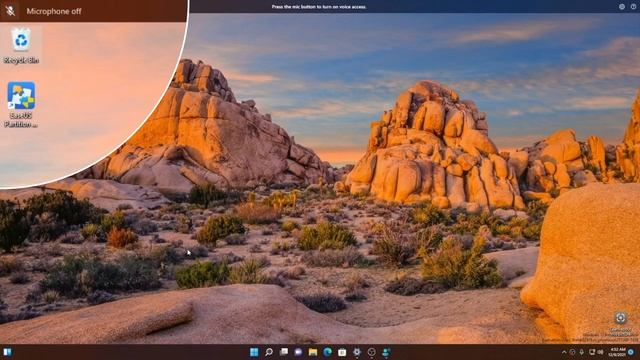Open the notification badge beside the clock
The image size is (640, 360).
[x=631, y=352]
